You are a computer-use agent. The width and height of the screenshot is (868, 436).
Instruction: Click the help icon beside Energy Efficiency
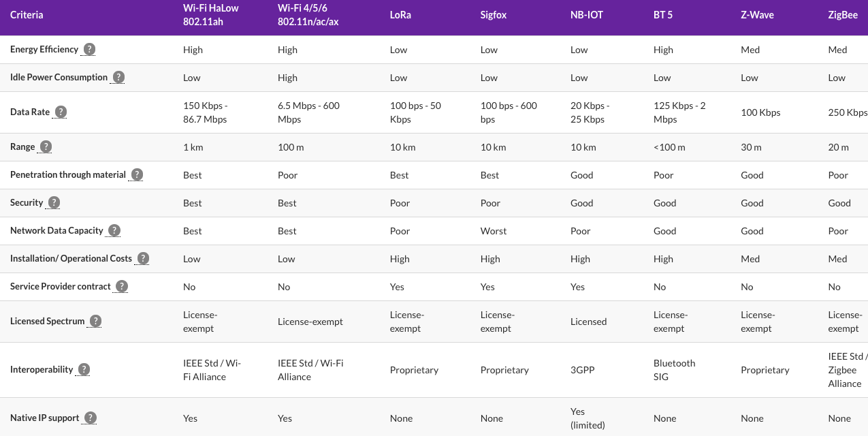tap(89, 49)
